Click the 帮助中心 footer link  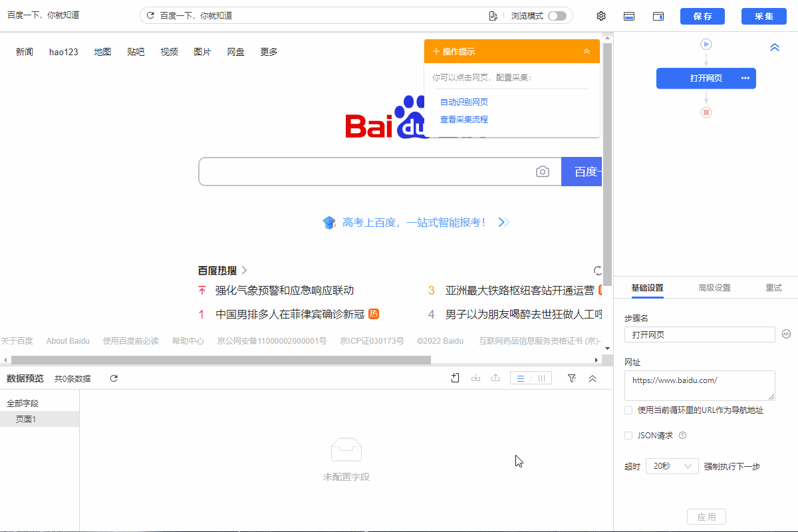point(188,341)
